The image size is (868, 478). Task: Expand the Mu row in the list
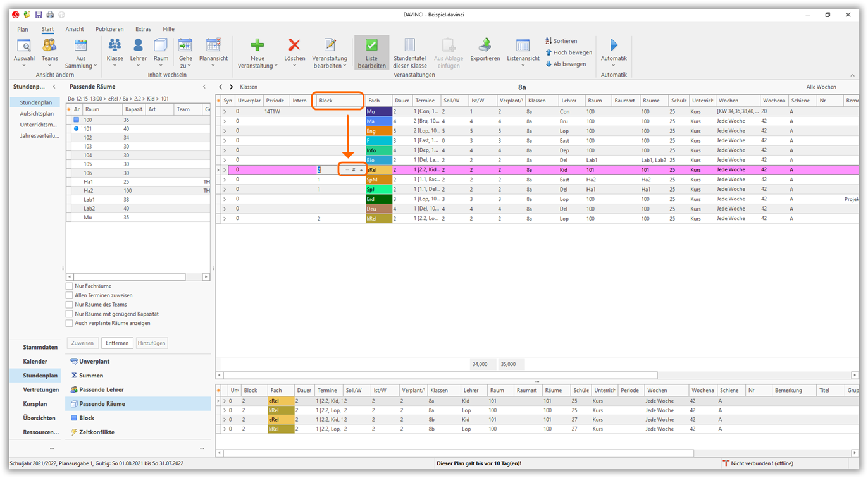(224, 112)
